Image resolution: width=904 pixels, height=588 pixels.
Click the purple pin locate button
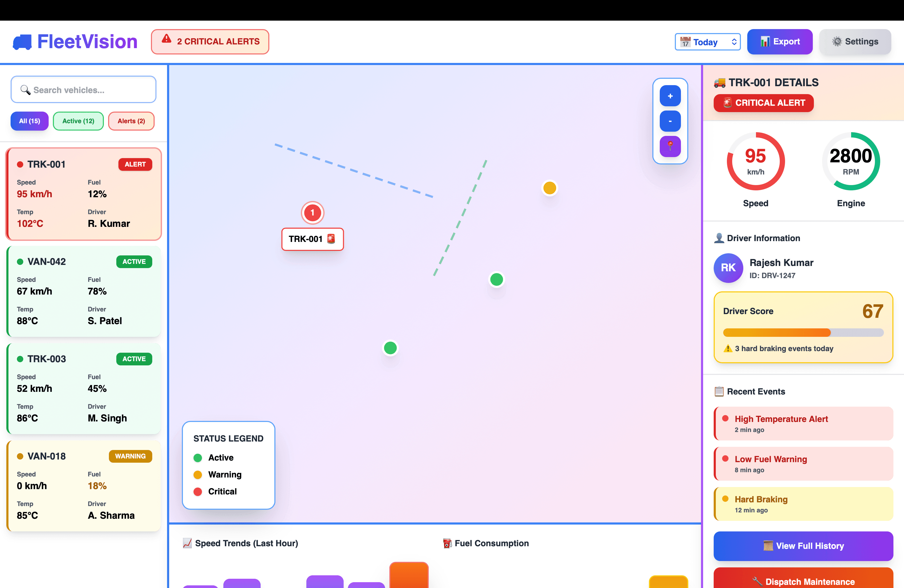pos(670,146)
